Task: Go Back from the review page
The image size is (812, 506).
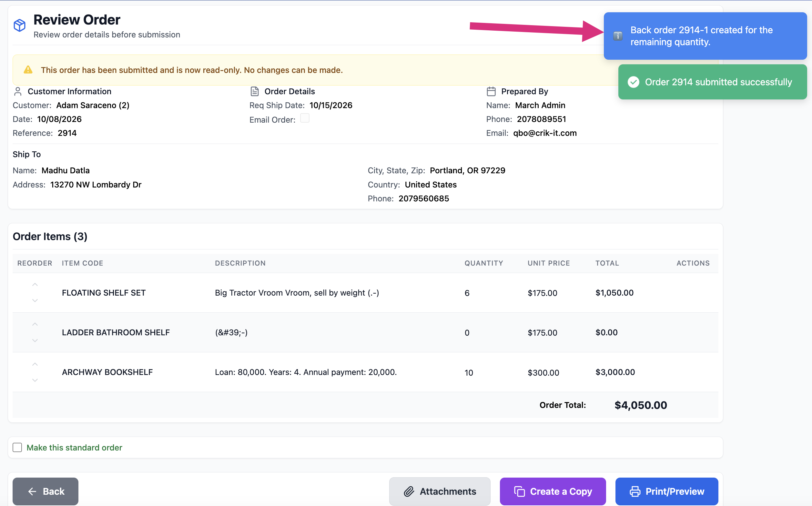Action: (46, 491)
